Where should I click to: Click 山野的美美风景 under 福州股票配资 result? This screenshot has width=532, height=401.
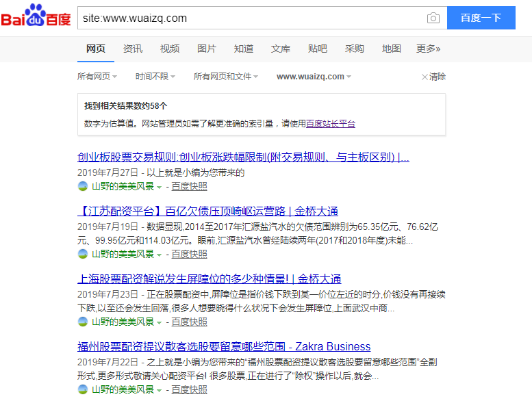pos(123,389)
